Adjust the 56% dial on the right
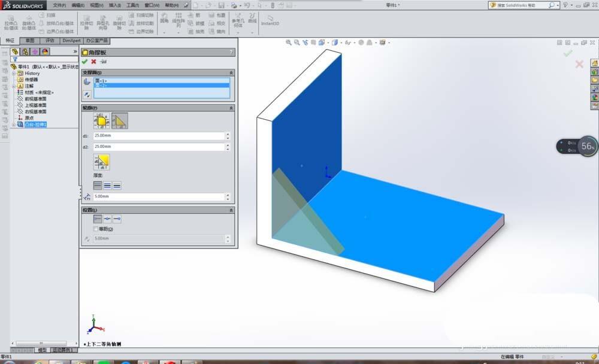The height and width of the screenshot is (364, 599). tap(588, 146)
